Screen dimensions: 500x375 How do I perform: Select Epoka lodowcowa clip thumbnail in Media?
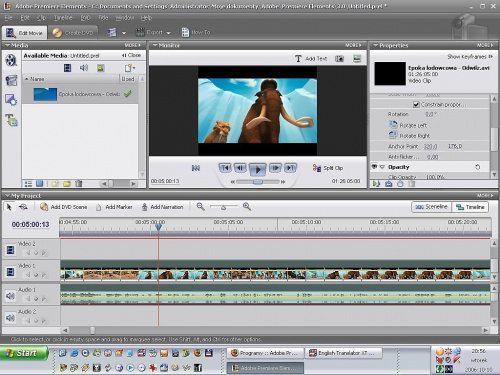[45, 94]
